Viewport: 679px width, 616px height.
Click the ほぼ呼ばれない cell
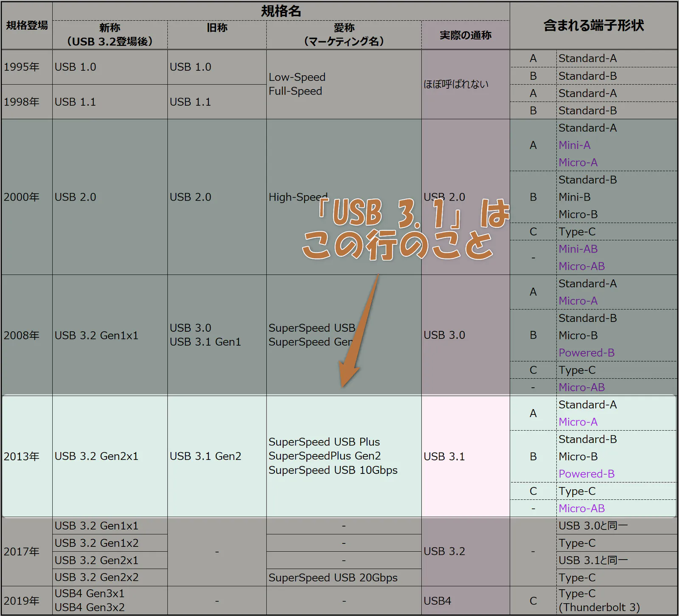[x=466, y=84]
